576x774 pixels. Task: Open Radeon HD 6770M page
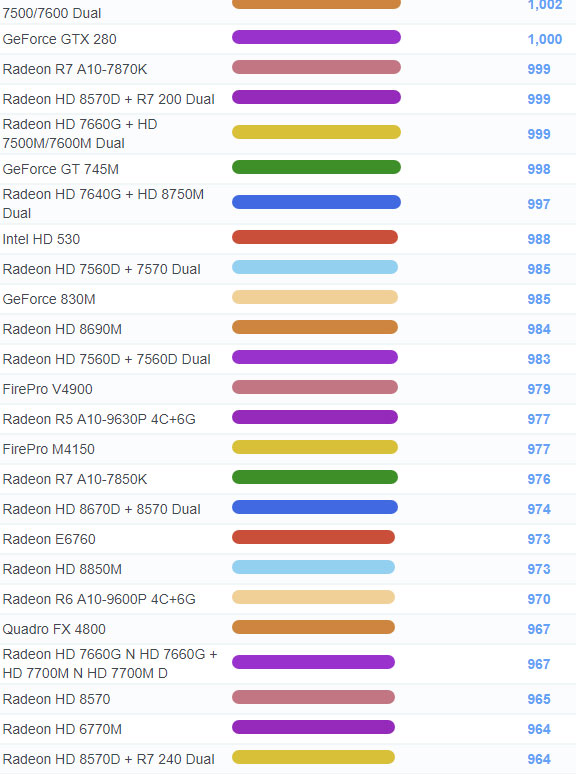point(62,730)
